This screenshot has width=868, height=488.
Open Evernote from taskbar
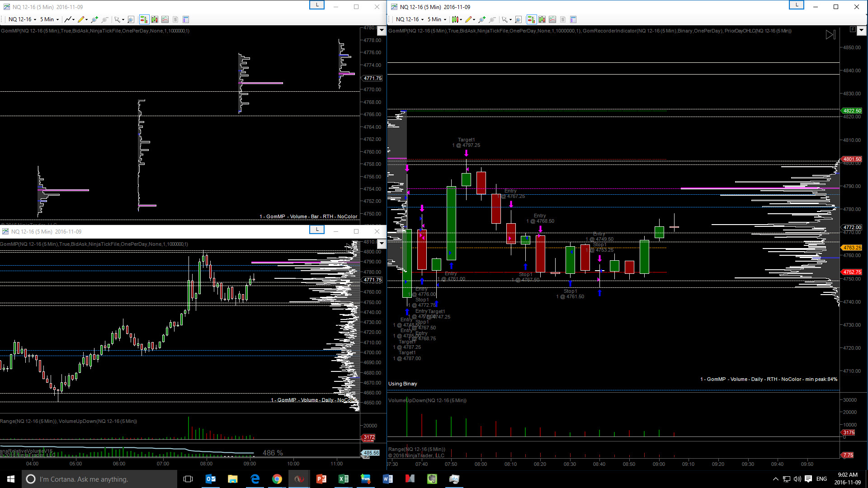[x=432, y=479]
